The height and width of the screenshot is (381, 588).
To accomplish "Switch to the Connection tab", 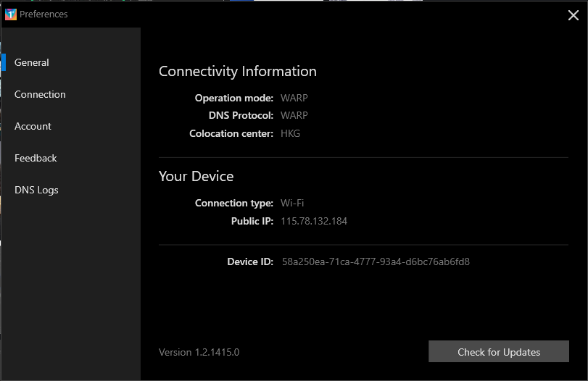I will point(40,94).
